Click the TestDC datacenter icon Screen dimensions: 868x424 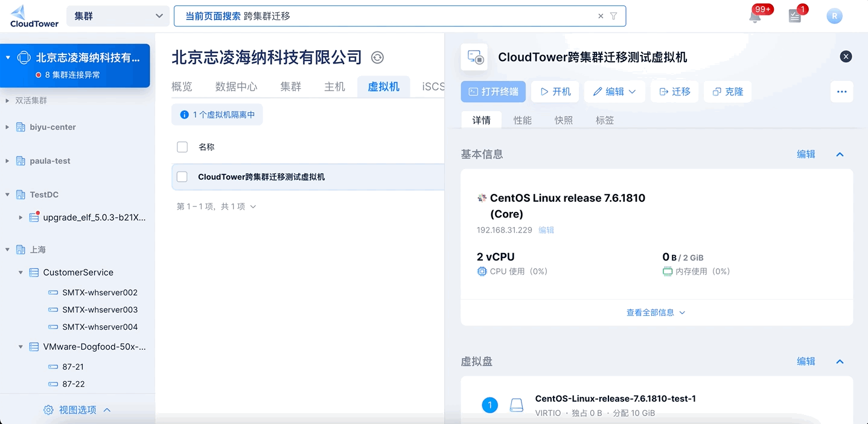click(21, 195)
